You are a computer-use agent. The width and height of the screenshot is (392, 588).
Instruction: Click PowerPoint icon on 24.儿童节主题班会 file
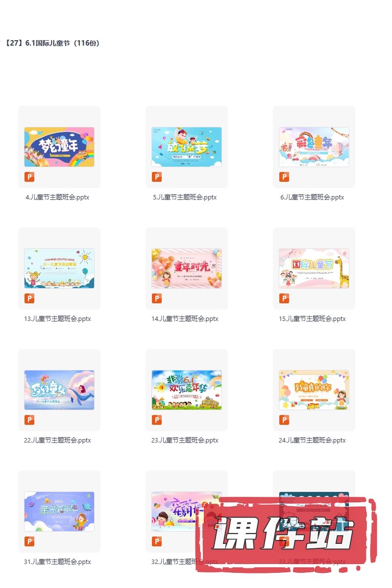click(x=284, y=420)
